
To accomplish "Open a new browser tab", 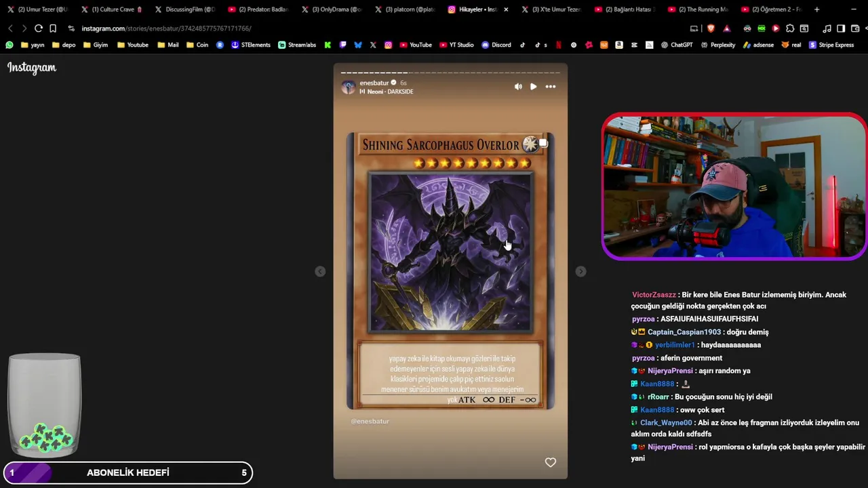I will coord(816,9).
